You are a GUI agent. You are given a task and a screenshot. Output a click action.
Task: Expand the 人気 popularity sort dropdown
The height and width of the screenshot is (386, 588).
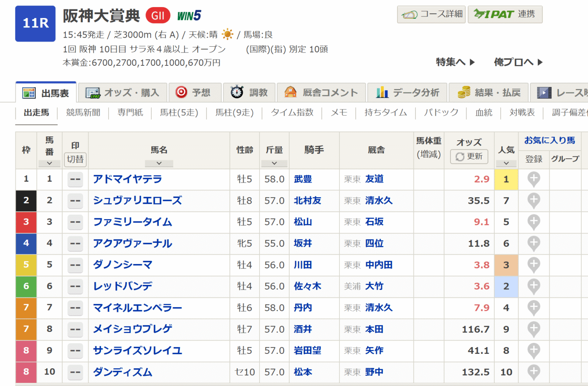coord(506,163)
